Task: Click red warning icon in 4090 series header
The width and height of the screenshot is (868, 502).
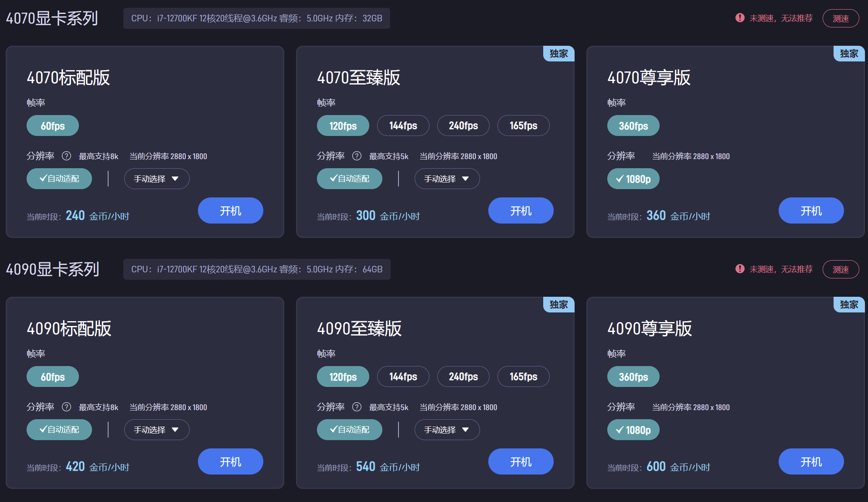Action: click(740, 269)
